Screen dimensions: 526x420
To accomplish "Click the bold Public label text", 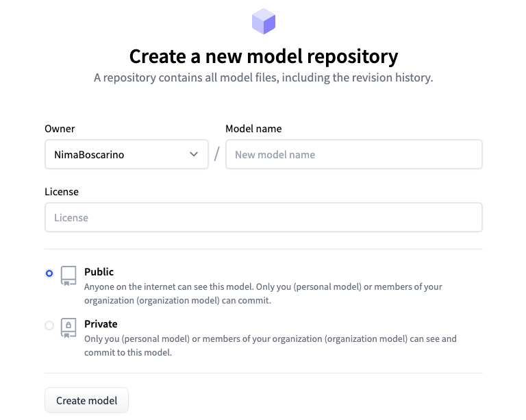I will click(99, 272).
